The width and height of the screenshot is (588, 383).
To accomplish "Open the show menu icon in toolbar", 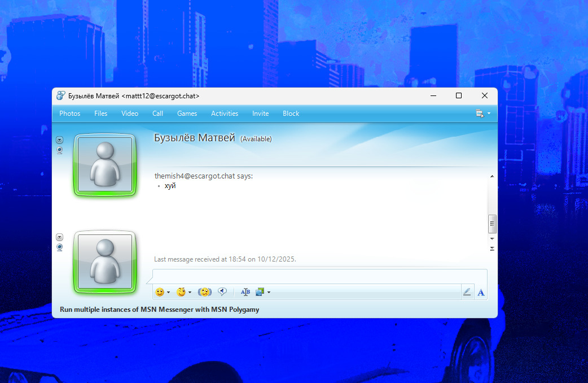I will coord(480,114).
